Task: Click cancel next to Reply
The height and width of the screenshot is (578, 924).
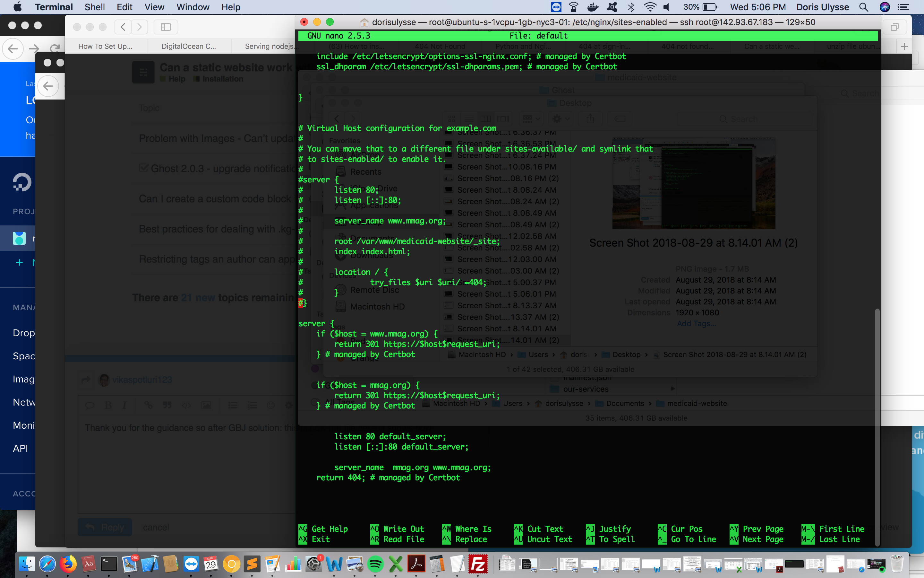Action: [x=156, y=527]
